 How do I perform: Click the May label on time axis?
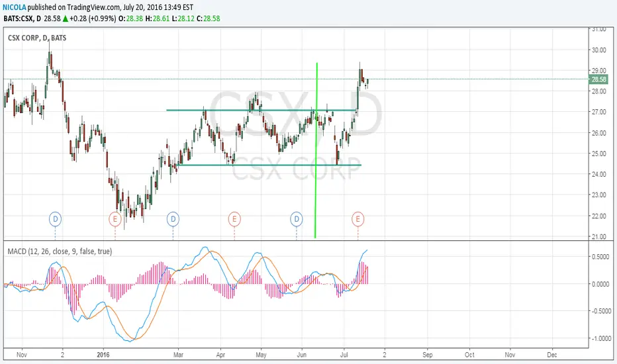[x=261, y=355]
